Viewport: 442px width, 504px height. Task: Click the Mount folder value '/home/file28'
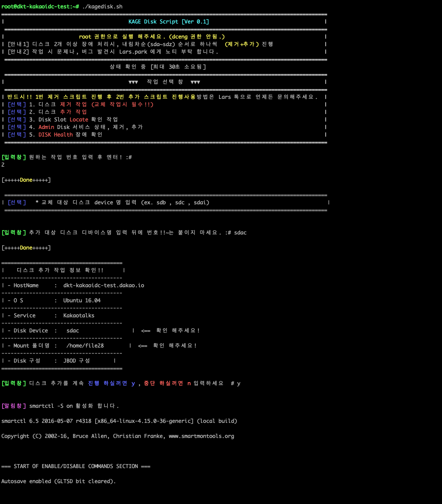[x=85, y=346]
